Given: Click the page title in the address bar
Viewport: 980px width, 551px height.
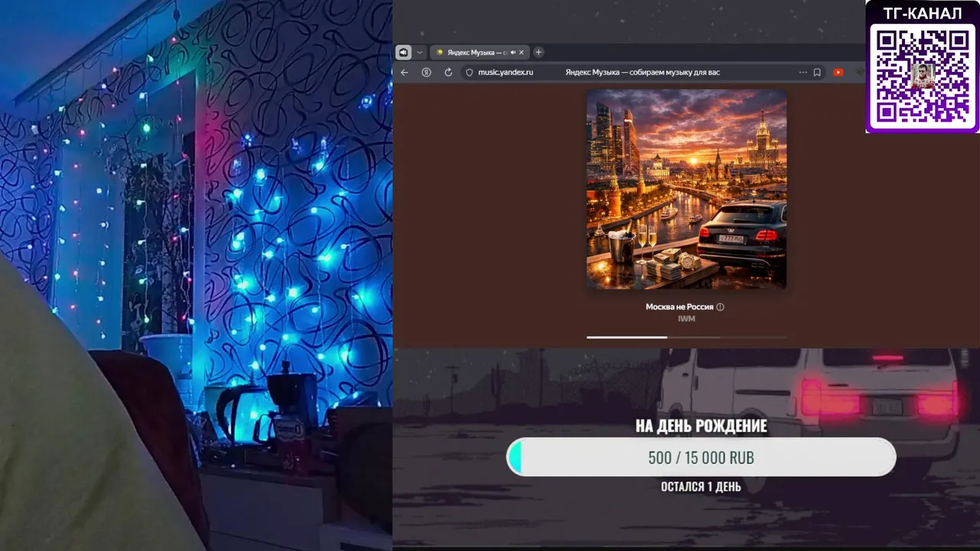Looking at the screenshot, I should pos(642,72).
